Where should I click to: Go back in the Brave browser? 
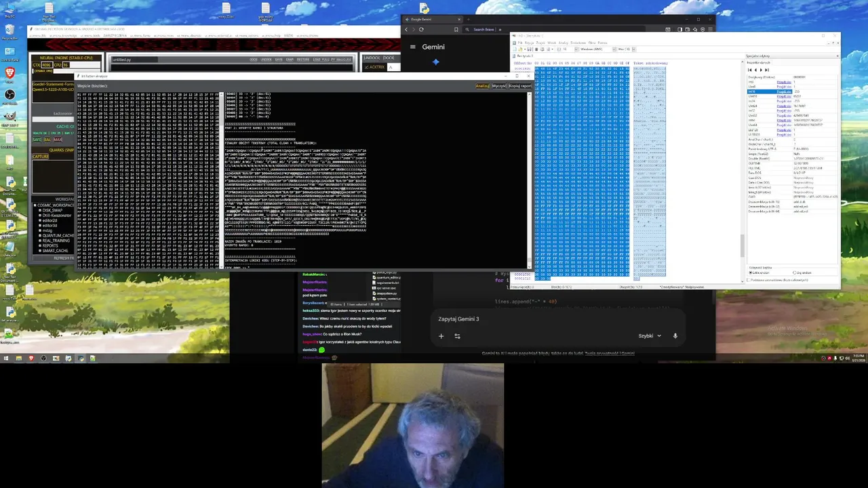[406, 29]
